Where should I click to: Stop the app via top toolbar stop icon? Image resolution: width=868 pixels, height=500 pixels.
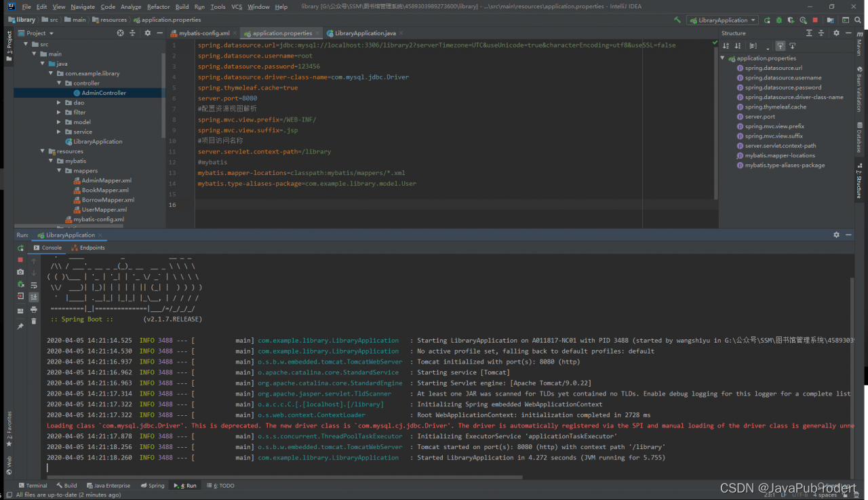tap(815, 20)
